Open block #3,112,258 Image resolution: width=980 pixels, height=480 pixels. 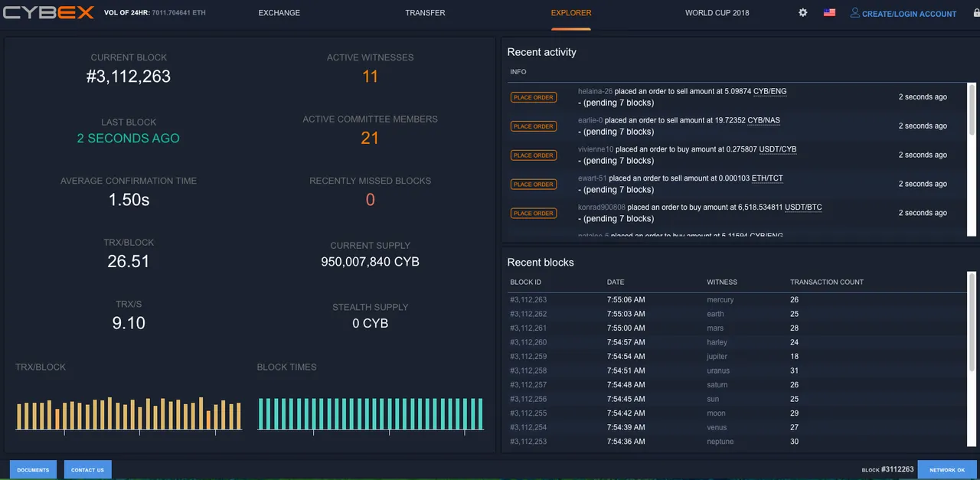click(528, 371)
